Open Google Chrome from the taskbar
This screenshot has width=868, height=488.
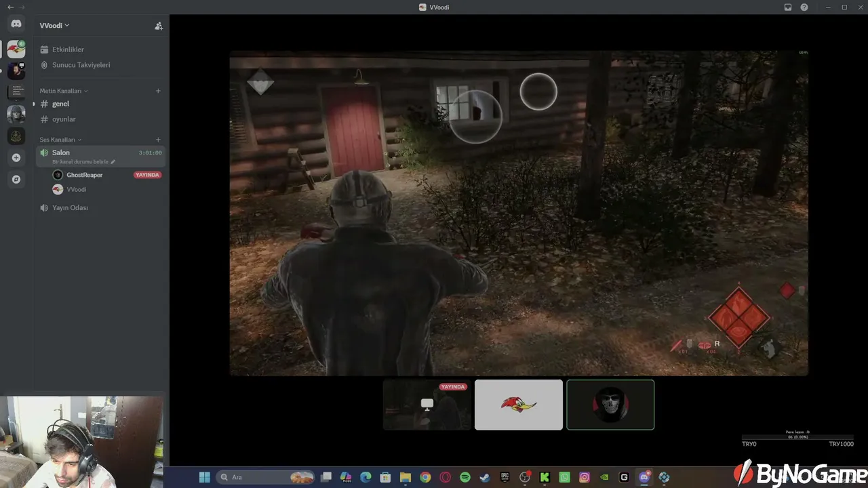425,477
